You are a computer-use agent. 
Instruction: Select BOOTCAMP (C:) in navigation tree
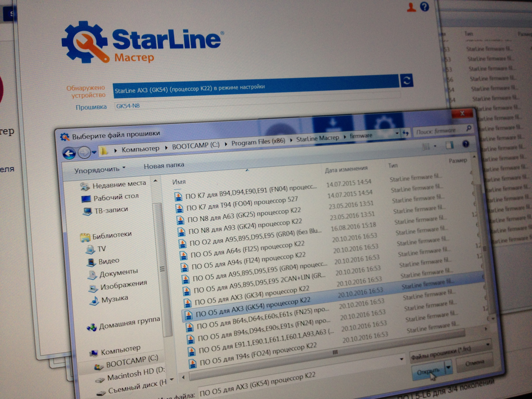point(132,361)
